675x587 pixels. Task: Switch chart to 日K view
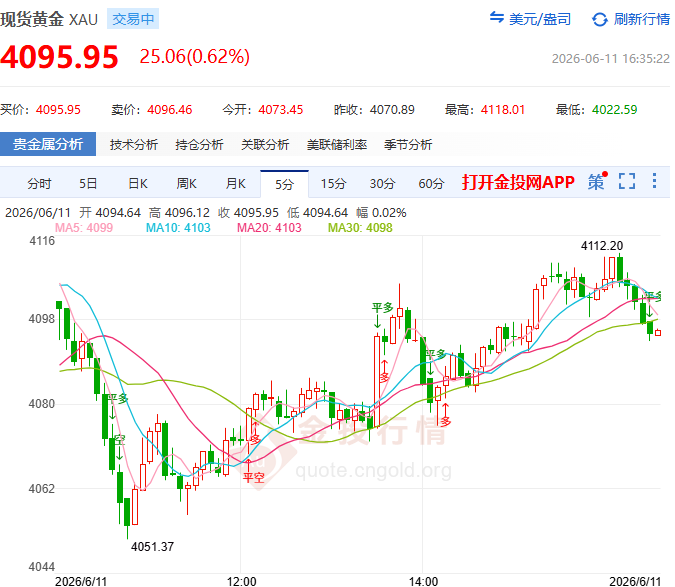pos(138,184)
